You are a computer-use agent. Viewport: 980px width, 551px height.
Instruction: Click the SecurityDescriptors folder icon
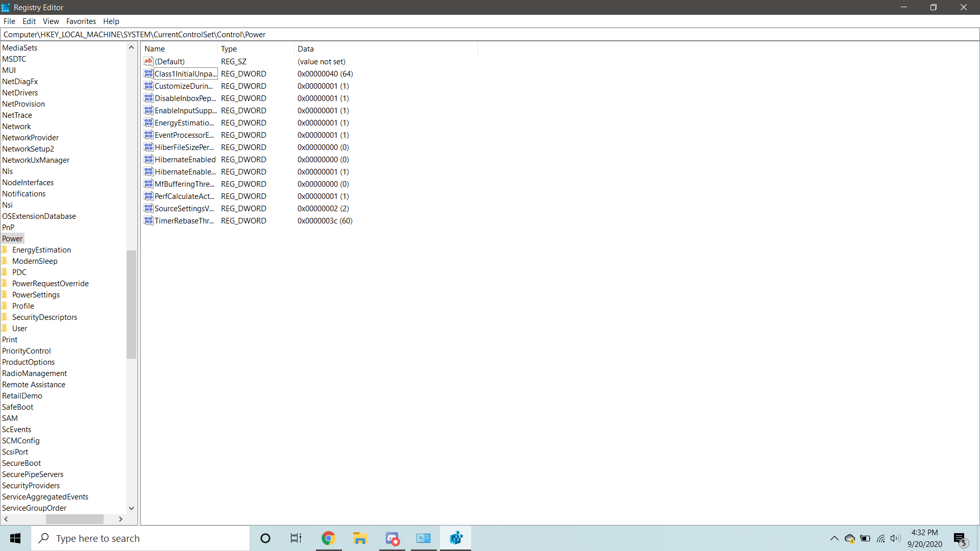pos(5,317)
